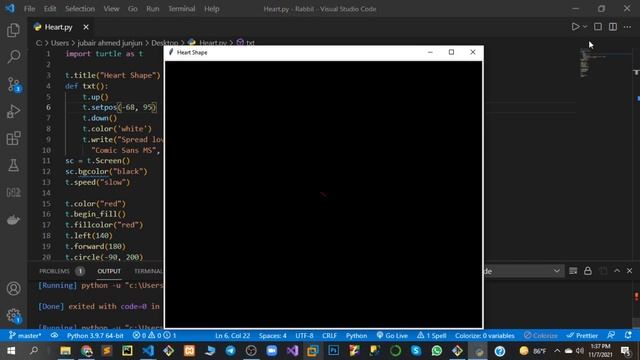
Task: Close the bottom panel
Action: (629, 271)
